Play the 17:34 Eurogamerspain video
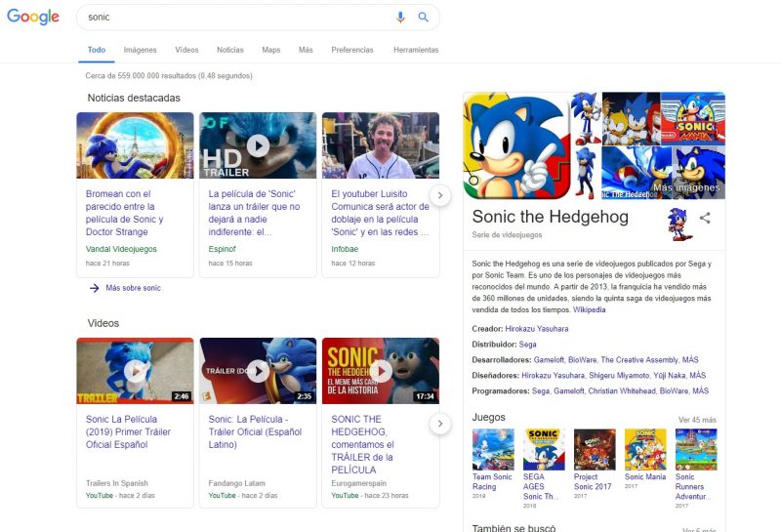Image resolution: width=781 pixels, height=532 pixels. (x=381, y=371)
